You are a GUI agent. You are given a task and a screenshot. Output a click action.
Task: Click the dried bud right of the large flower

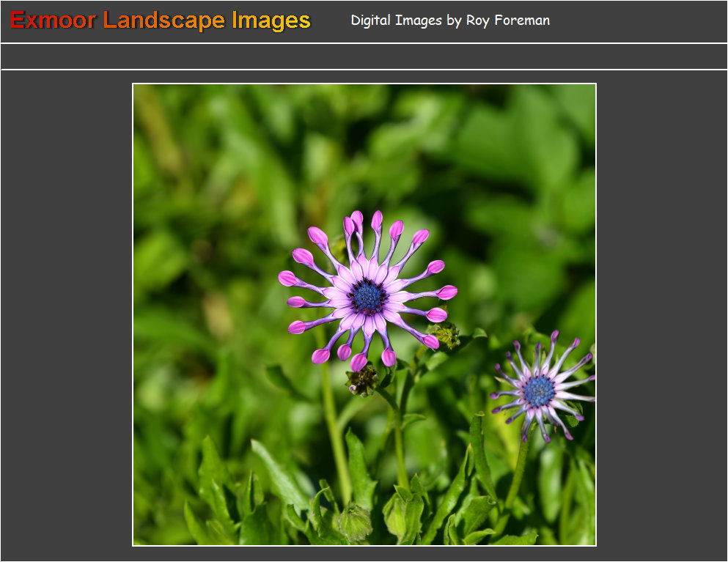pos(446,335)
